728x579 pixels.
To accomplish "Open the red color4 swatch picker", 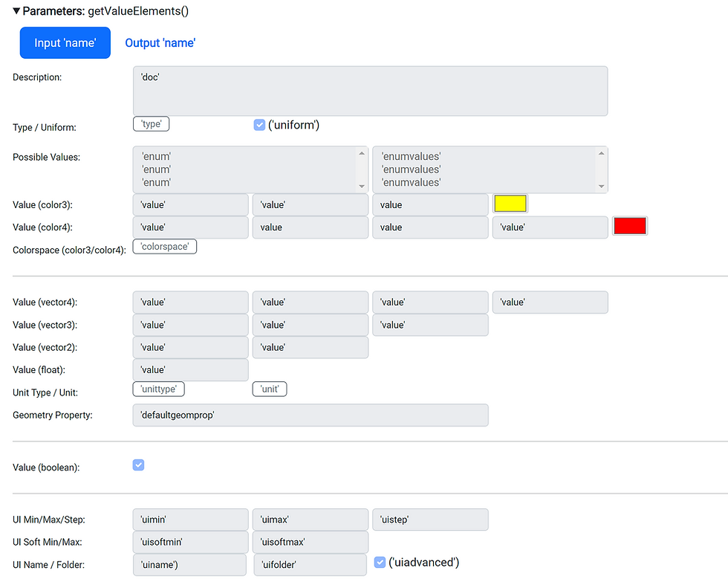I will [630, 226].
